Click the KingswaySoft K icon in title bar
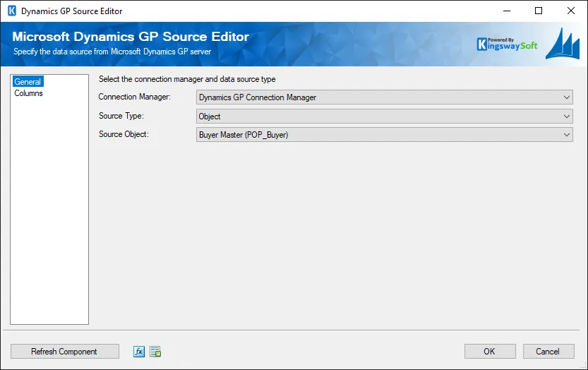Viewport: 588px width, 370px height. [12, 11]
